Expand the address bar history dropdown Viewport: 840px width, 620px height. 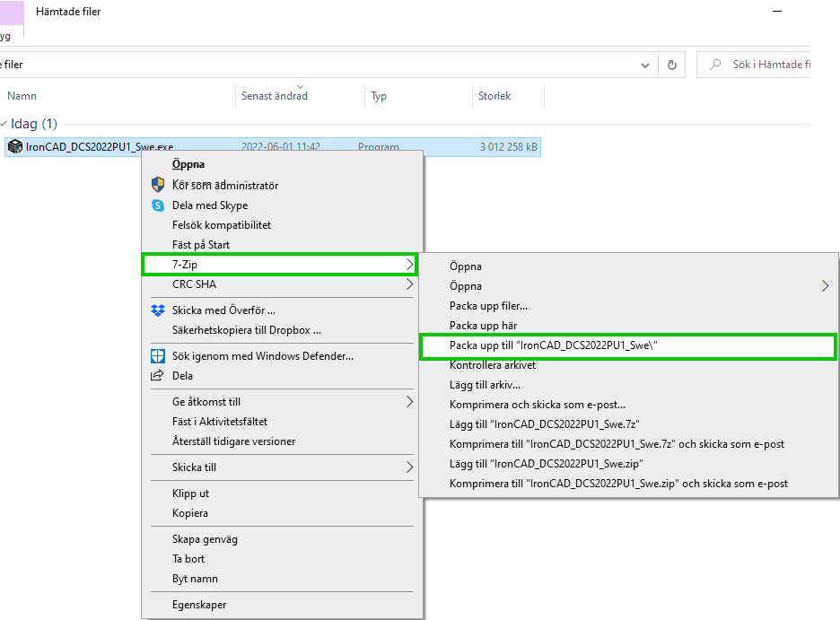(645, 65)
